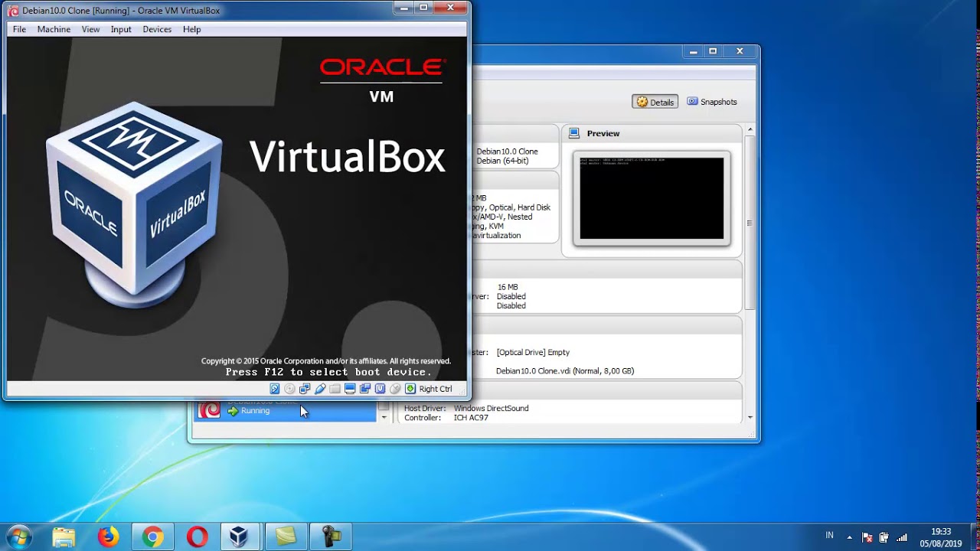Show hidden system tray icons

(849, 537)
